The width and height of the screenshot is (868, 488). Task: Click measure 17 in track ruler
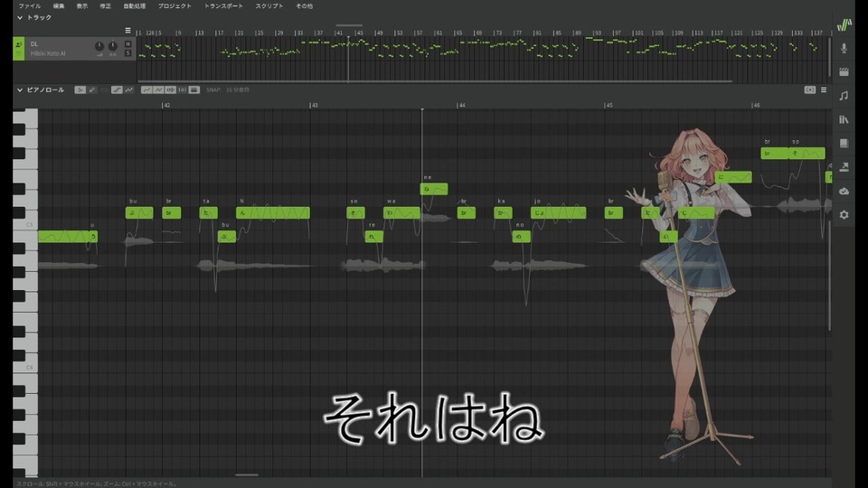220,33
